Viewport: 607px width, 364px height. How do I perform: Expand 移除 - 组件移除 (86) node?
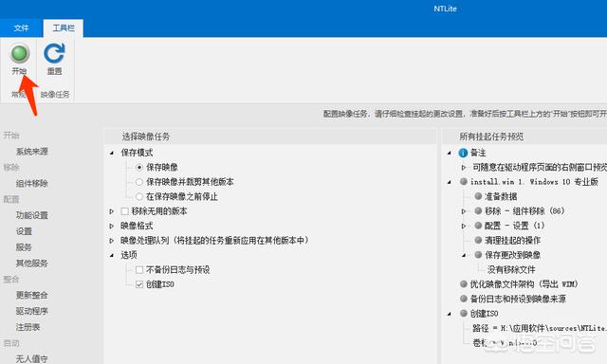464,211
